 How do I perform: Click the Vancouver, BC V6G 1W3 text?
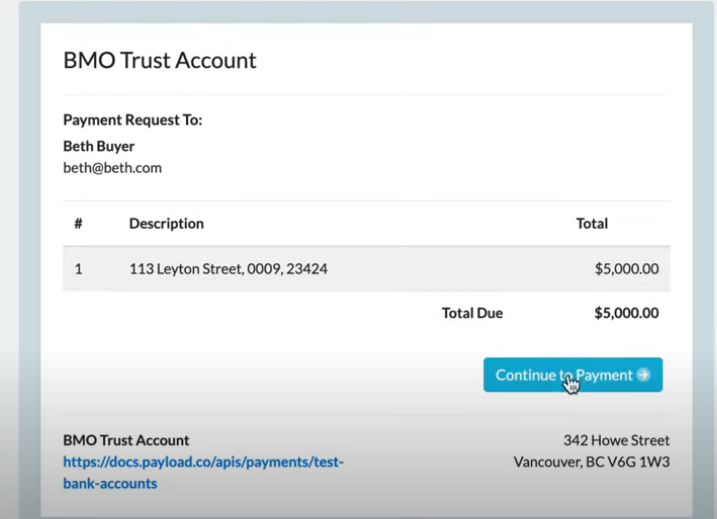[x=592, y=462]
